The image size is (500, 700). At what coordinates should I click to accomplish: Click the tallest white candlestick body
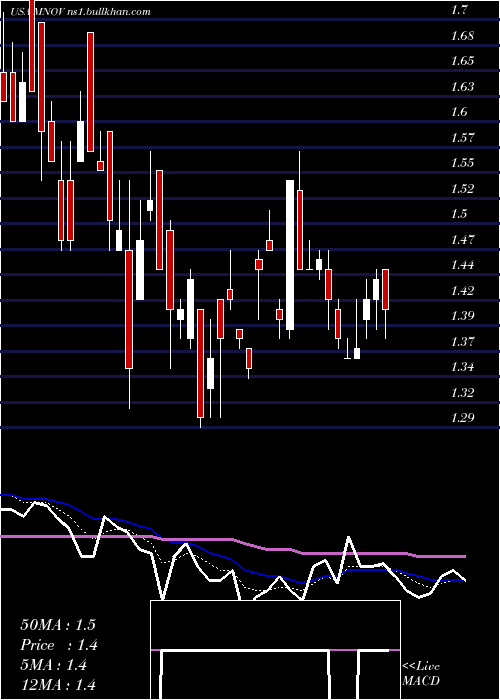click(290, 255)
